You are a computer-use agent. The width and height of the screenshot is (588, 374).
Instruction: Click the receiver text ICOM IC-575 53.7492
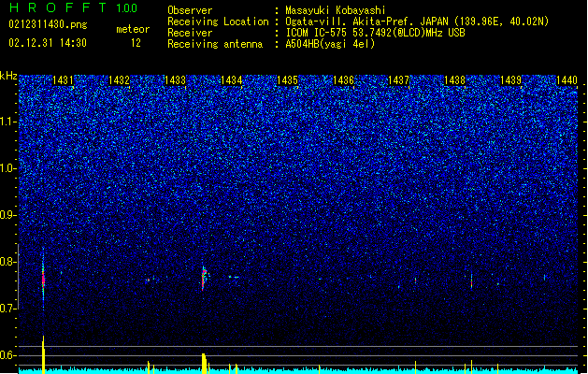375,33
